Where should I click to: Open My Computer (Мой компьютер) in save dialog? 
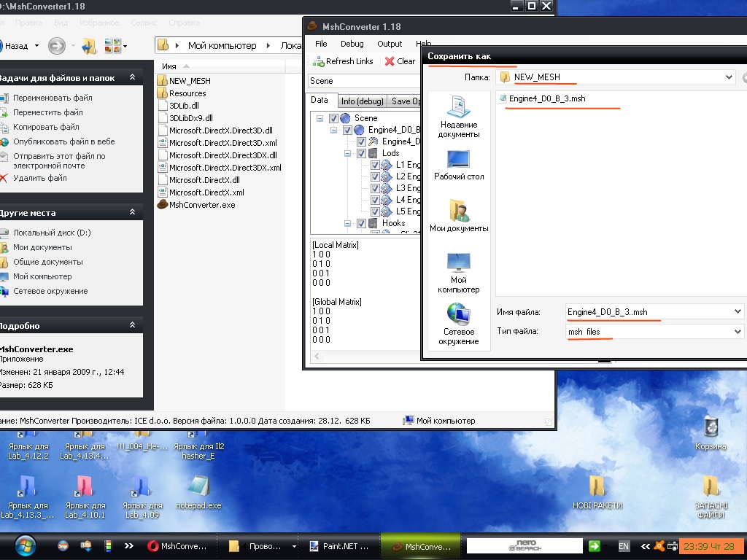coord(459,273)
